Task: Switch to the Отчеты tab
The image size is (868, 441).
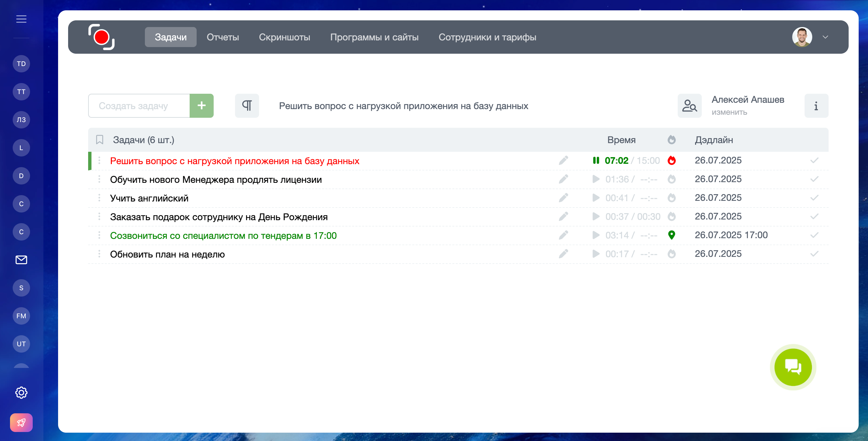Action: coord(222,37)
